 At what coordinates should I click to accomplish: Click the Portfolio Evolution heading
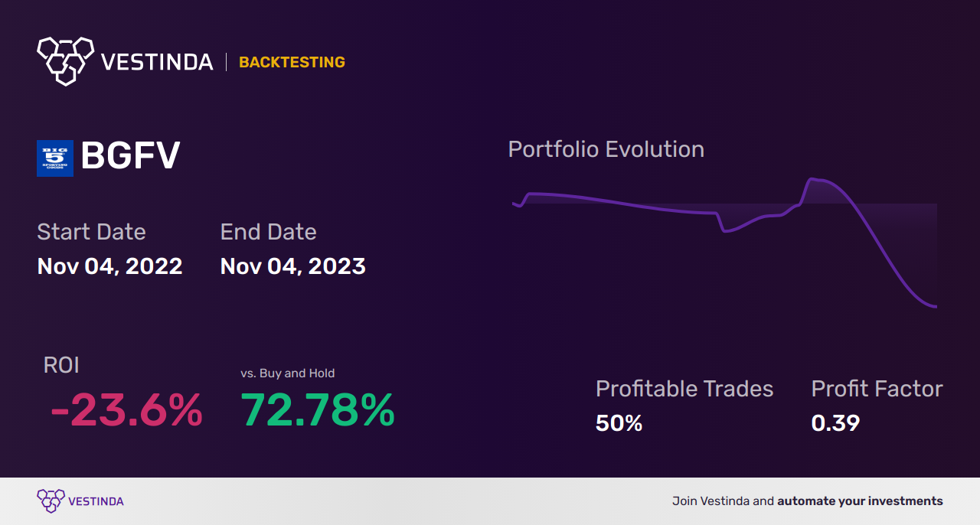(x=606, y=149)
